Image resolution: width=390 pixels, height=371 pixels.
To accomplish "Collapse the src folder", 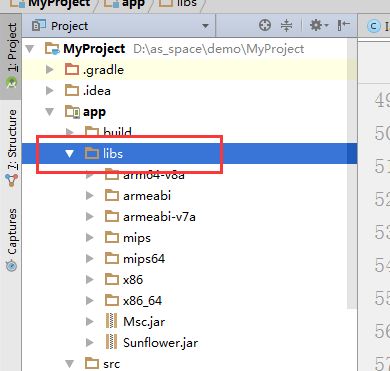I will pos(69,364).
